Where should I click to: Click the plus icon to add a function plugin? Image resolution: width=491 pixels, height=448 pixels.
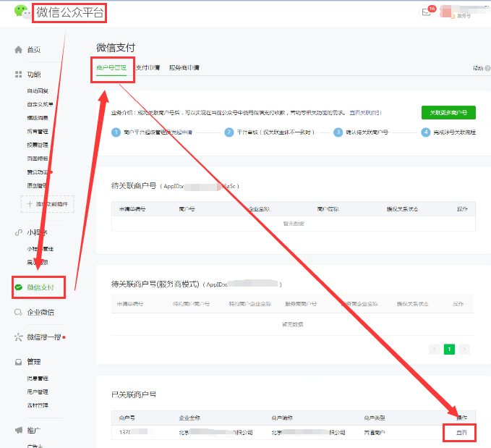click(30, 204)
